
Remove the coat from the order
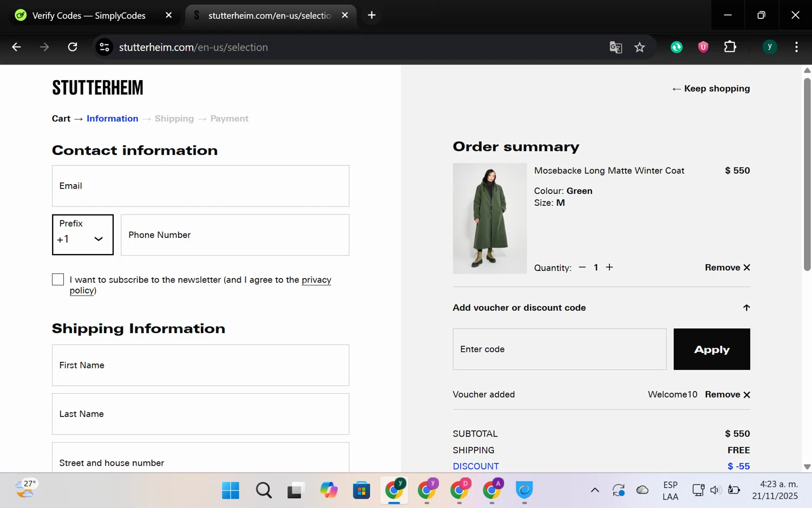727,268
